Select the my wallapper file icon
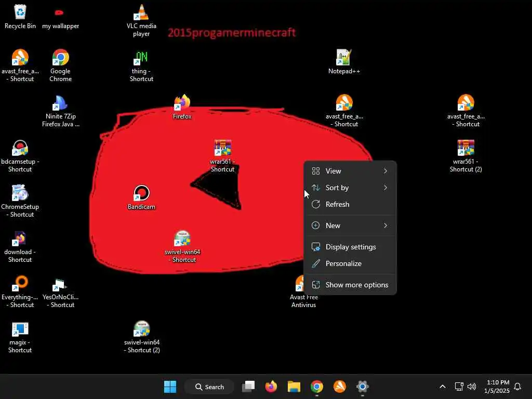 [x=60, y=19]
